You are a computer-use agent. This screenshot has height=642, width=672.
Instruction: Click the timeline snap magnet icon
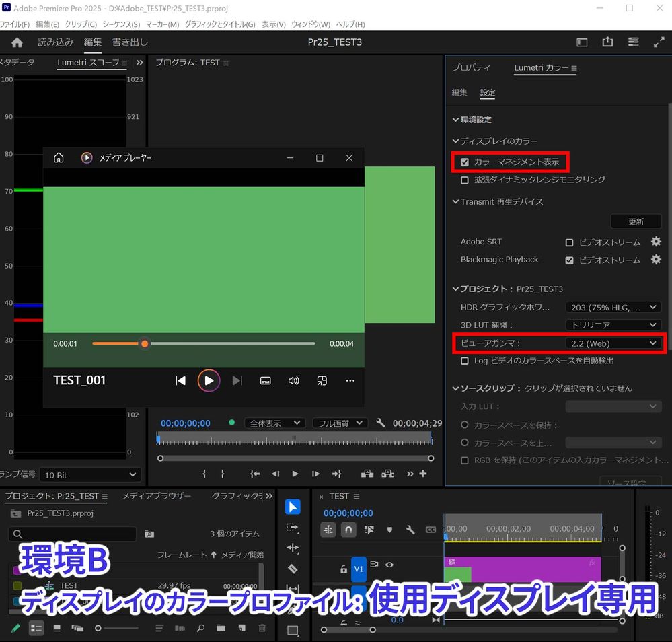tap(348, 530)
